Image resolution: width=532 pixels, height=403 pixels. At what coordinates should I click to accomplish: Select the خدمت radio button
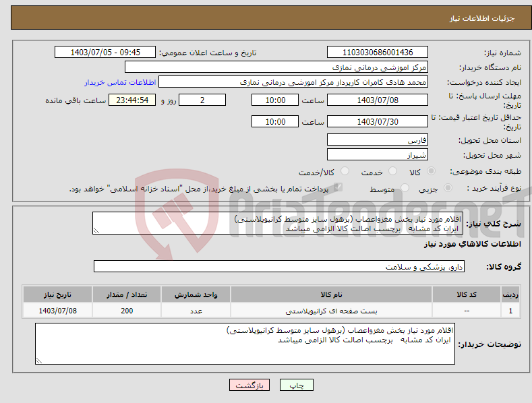(x=392, y=171)
